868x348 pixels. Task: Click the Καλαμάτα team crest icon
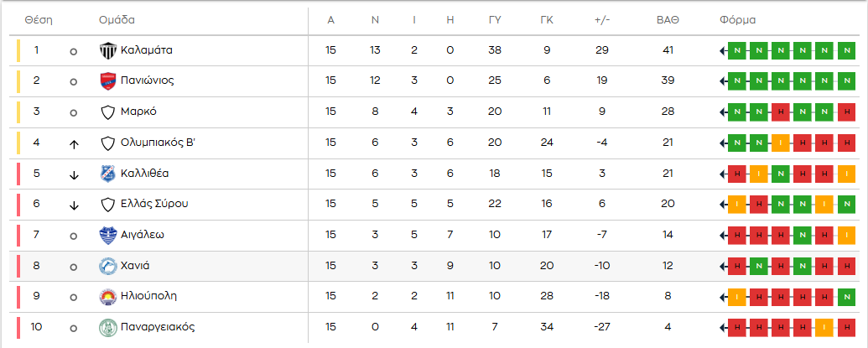[107, 50]
